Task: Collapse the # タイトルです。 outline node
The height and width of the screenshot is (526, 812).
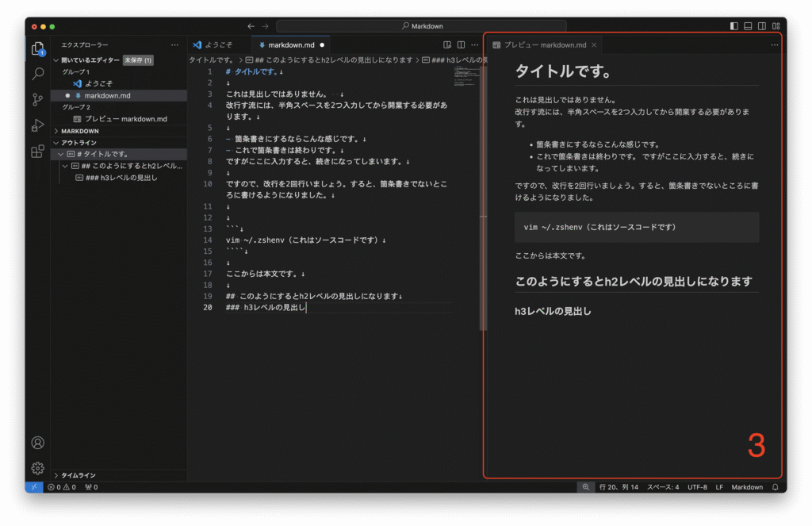Action: click(60, 155)
